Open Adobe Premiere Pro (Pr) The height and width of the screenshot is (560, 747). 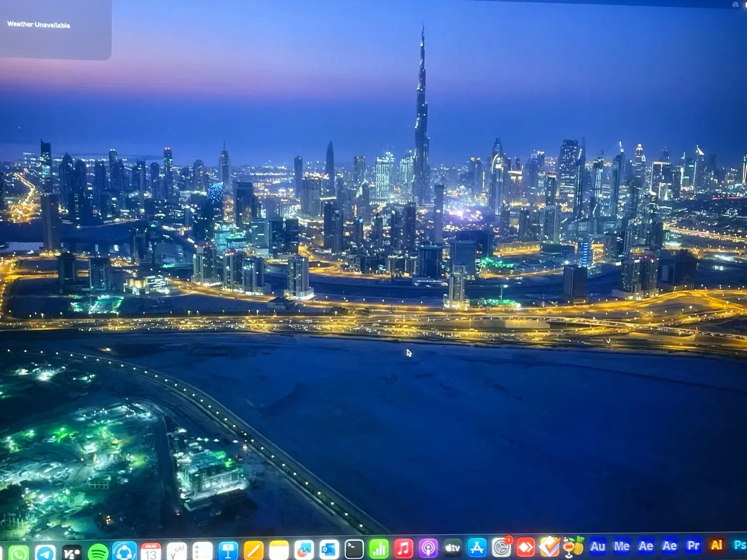(x=693, y=545)
